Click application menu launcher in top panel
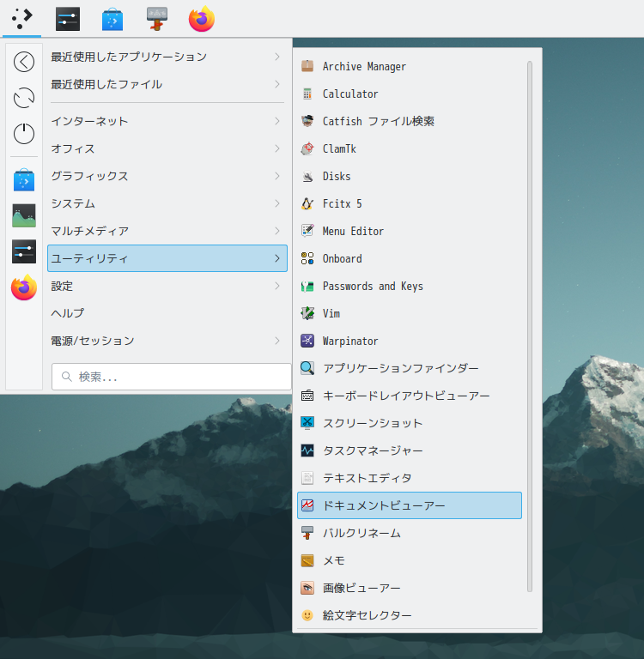644x659 pixels. coord(21,19)
